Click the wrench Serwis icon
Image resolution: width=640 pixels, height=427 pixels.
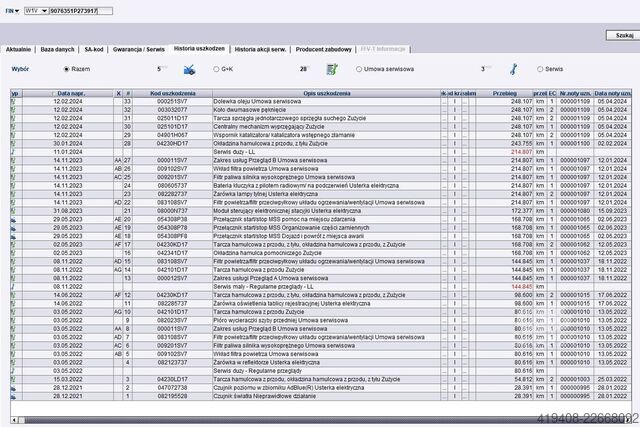(513, 69)
